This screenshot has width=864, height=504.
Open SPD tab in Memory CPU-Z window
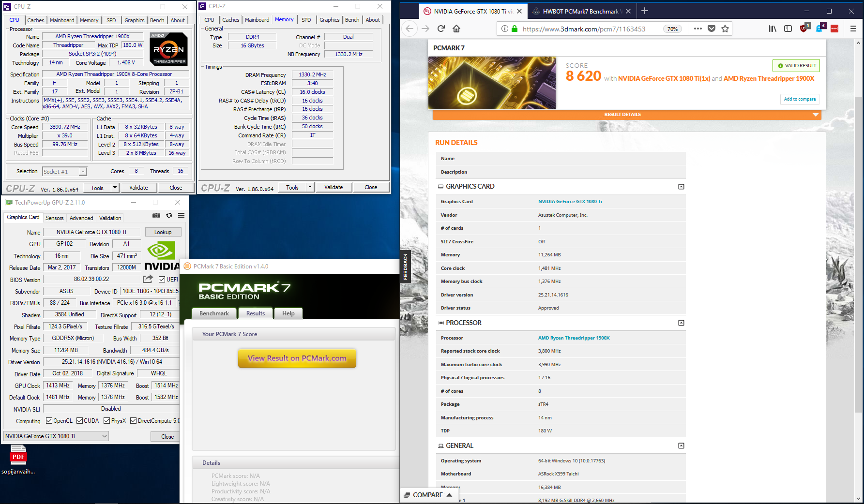click(x=306, y=20)
